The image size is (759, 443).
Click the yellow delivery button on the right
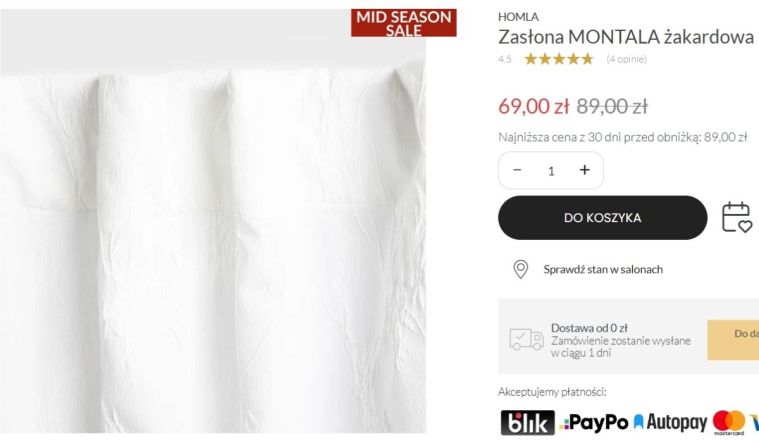pos(733,339)
